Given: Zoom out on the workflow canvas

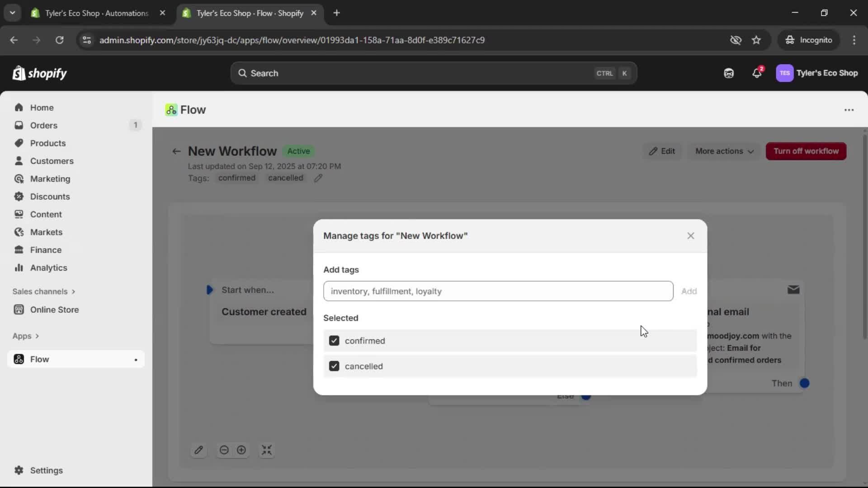Looking at the screenshot, I should (x=225, y=450).
